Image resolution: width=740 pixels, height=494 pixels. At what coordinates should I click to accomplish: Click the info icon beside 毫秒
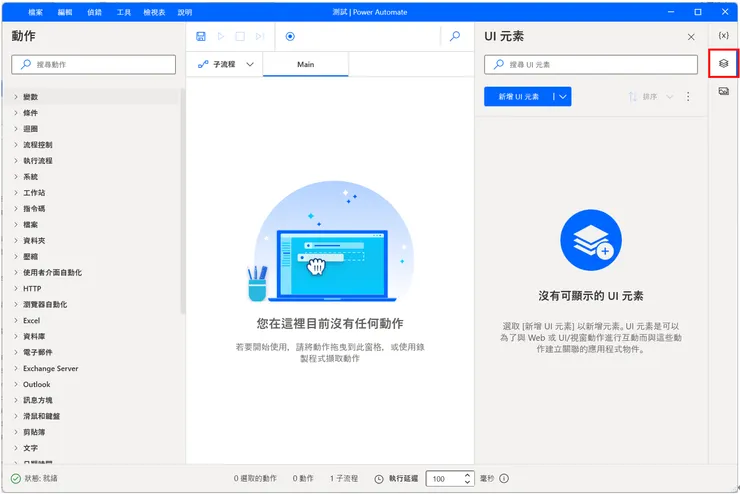pos(504,478)
